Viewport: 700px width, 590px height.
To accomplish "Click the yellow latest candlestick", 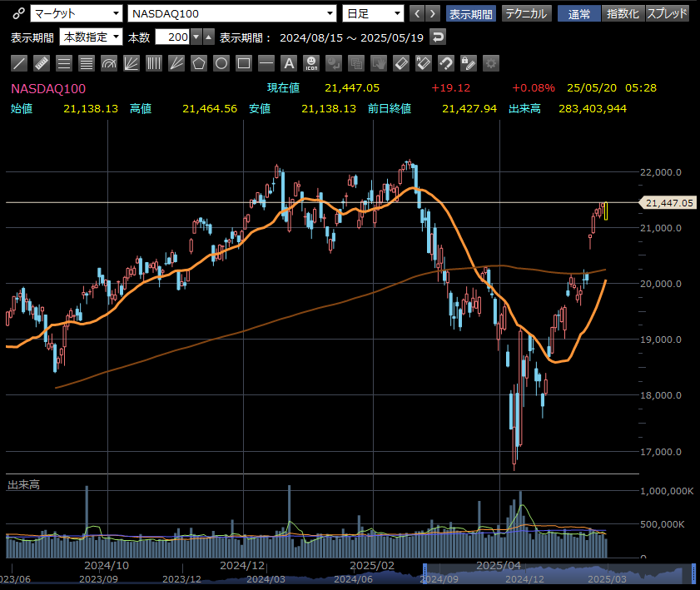I will click(x=606, y=211).
